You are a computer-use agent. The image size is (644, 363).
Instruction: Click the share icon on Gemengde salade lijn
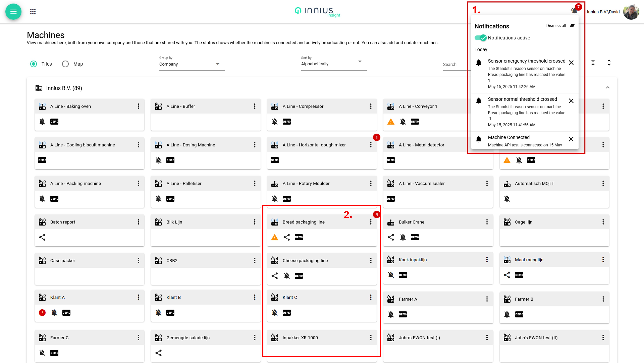click(159, 353)
